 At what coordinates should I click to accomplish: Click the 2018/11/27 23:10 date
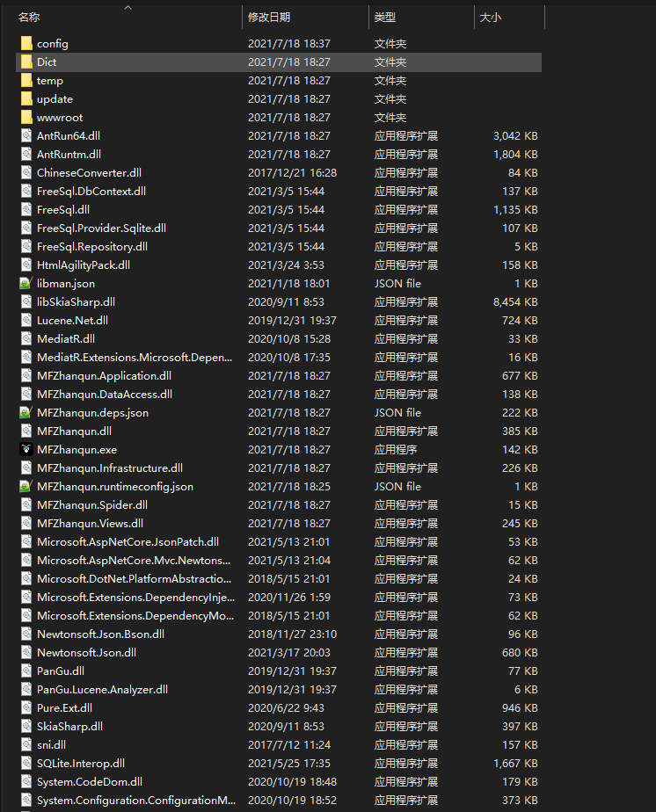point(292,634)
